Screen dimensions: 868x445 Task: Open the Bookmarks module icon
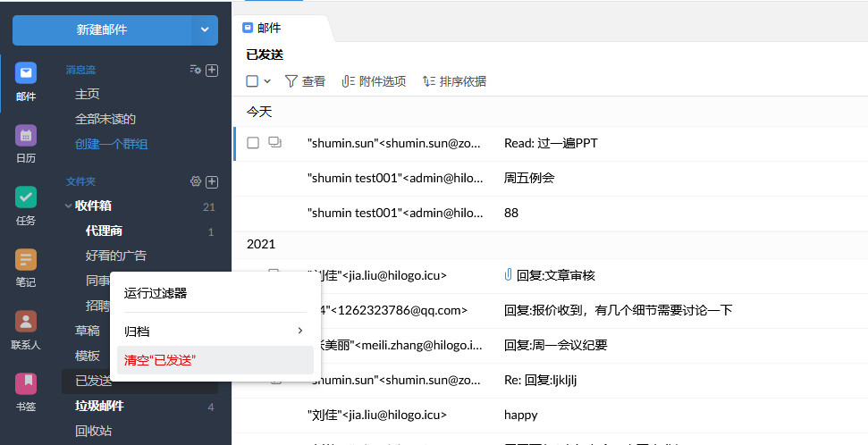pyautogui.click(x=26, y=383)
